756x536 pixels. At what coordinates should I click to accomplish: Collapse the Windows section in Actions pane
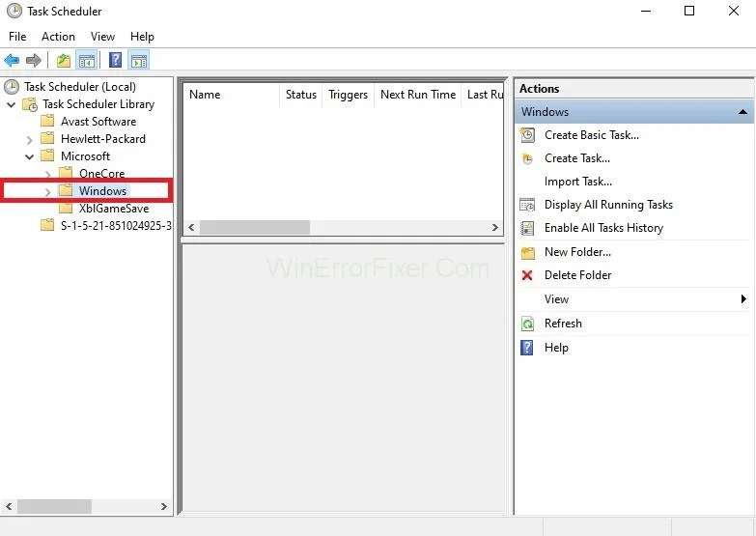click(742, 112)
